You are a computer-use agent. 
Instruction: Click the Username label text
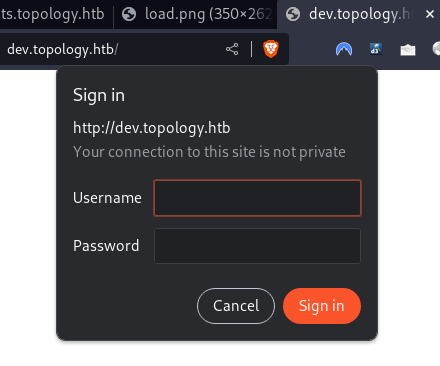point(107,198)
